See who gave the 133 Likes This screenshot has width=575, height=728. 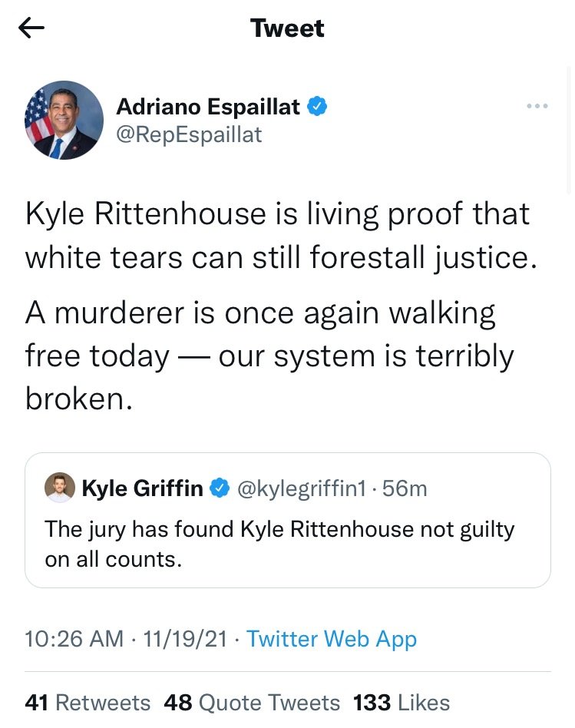tap(402, 702)
